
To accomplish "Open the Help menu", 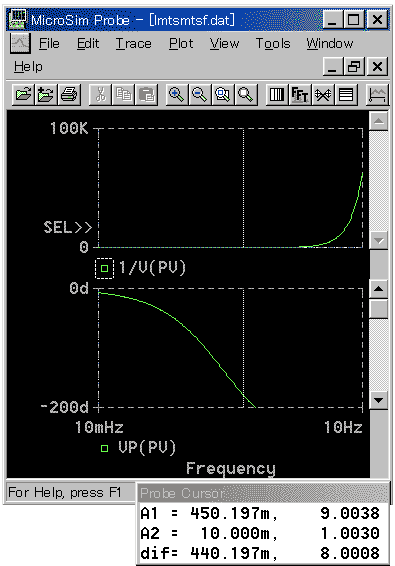I will point(28,67).
